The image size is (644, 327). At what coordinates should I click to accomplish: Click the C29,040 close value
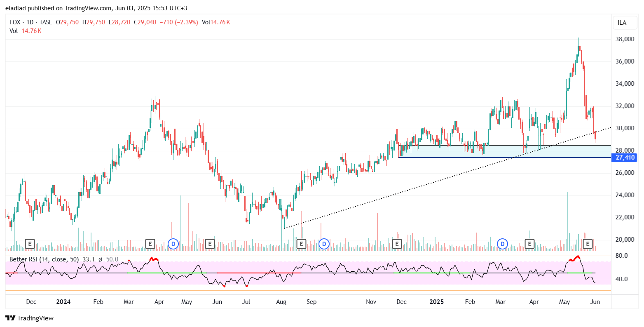point(145,22)
